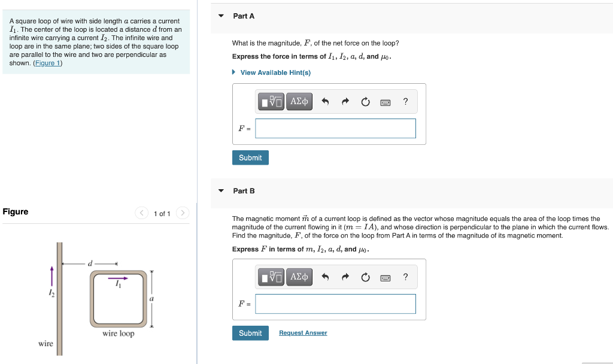Click the help question mark in Part A toolbar
The height and width of the screenshot is (364, 613).
[405, 101]
